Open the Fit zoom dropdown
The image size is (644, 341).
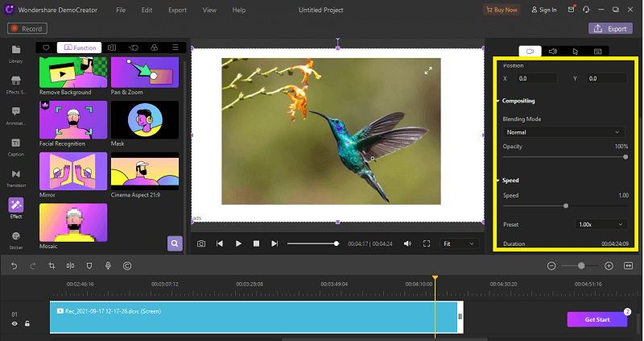[459, 244]
